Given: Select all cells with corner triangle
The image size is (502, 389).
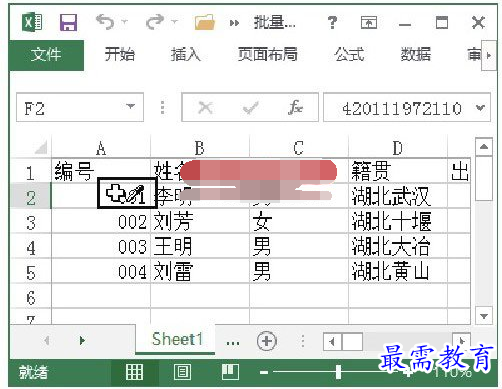Looking at the screenshot, I should pos(41,147).
